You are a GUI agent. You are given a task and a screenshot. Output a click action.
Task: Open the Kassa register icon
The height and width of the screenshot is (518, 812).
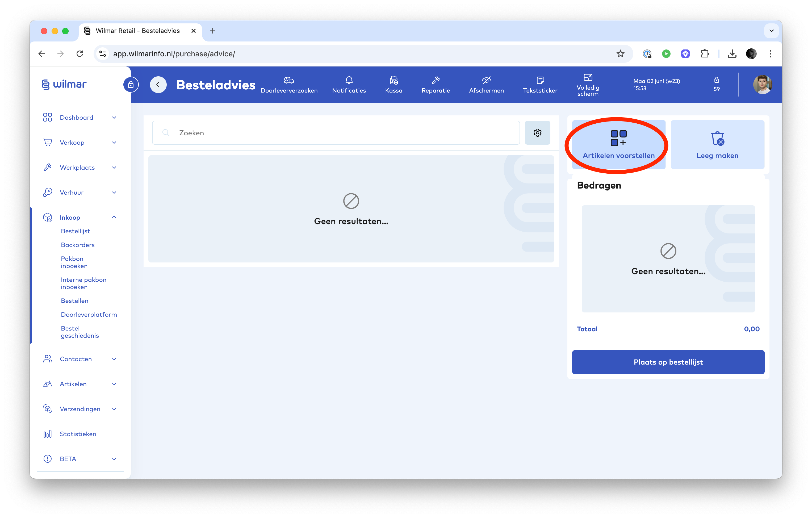(394, 84)
